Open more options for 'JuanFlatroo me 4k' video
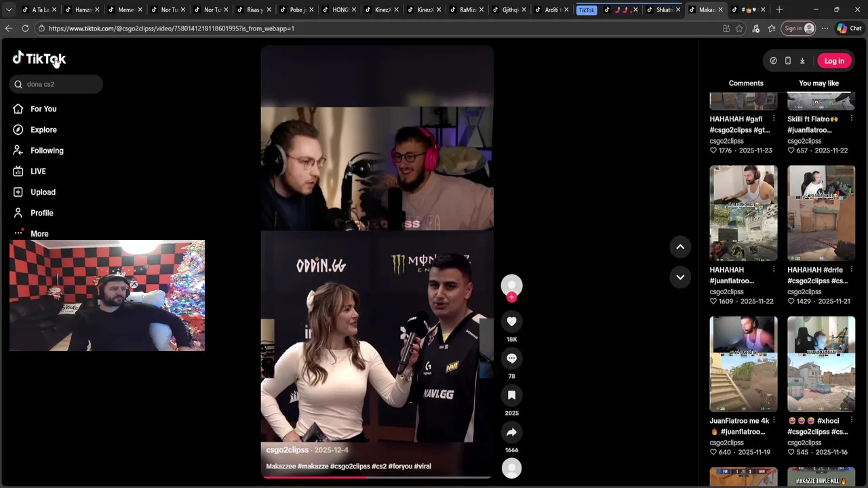The width and height of the screenshot is (868, 488). point(774,421)
